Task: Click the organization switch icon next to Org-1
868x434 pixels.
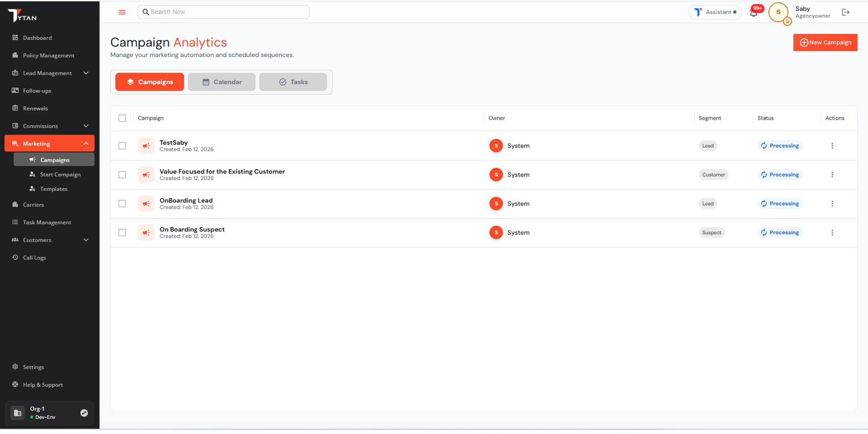Action: pyautogui.click(x=84, y=413)
